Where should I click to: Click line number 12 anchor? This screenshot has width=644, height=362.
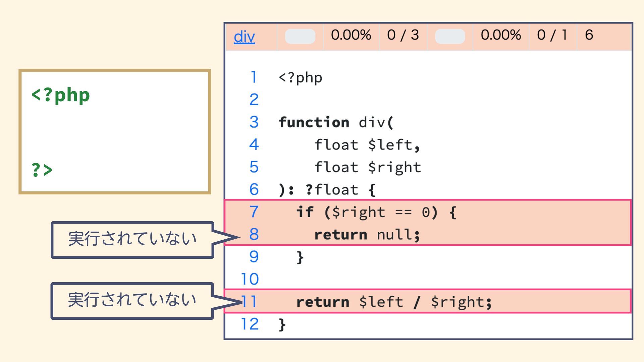tap(250, 324)
